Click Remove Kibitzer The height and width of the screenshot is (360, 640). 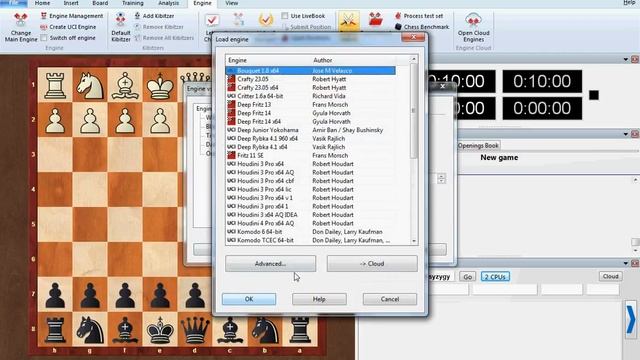[x=159, y=27]
